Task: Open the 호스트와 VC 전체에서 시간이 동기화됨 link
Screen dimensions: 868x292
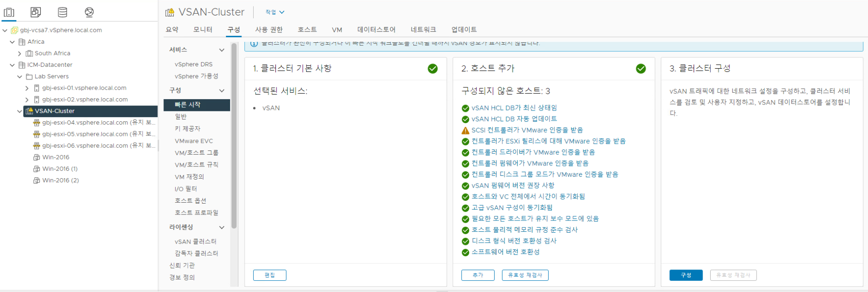Action: [x=528, y=197]
